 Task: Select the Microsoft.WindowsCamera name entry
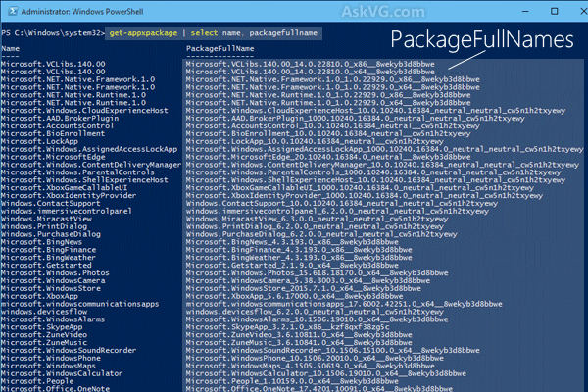click(x=48, y=280)
